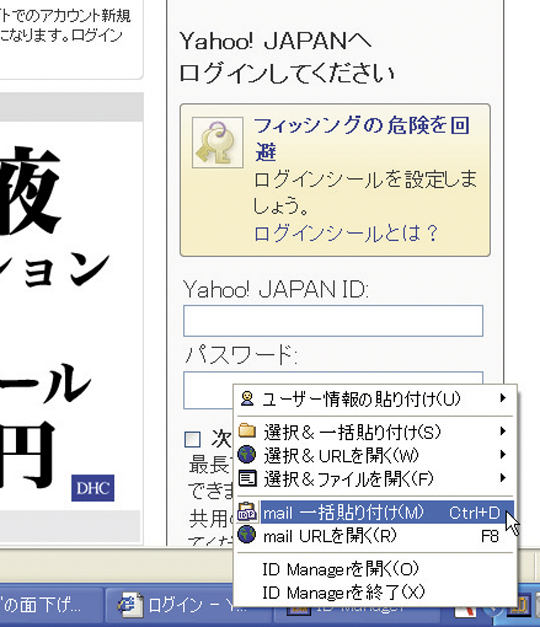Screen dimensions: 540x627
Task: Expand the ユーザー情報の貼り付け(U) submenu arrow
Action: 503,398
